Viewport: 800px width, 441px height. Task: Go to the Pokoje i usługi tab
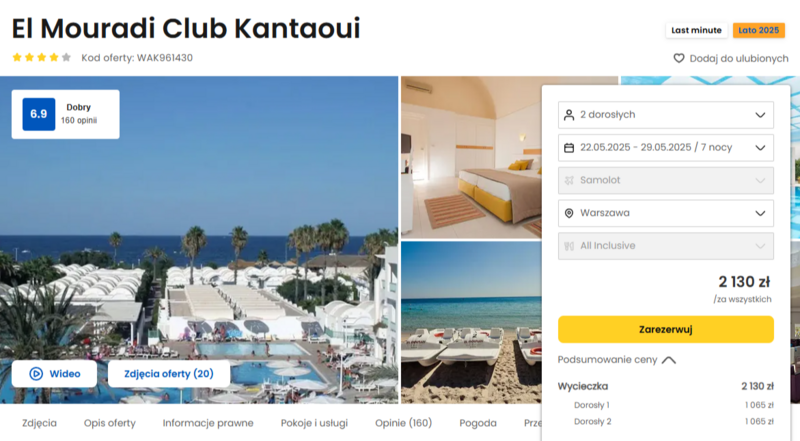pyautogui.click(x=314, y=423)
